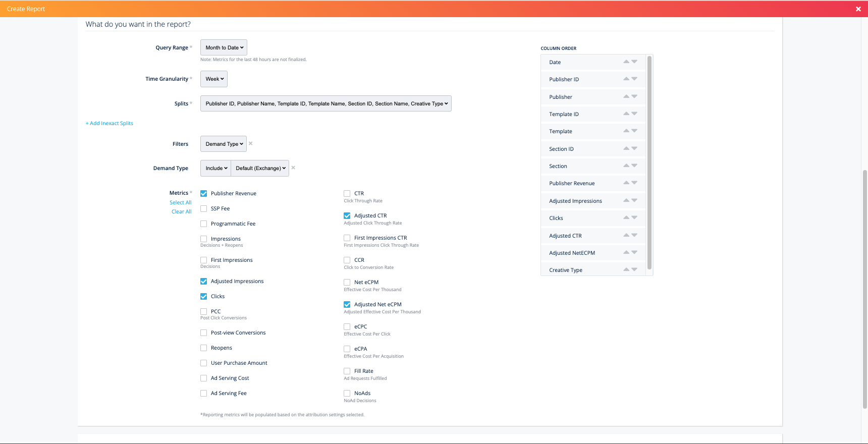Remove the Demand Type filter with X
Screen dimensions: 868x444
click(250, 144)
